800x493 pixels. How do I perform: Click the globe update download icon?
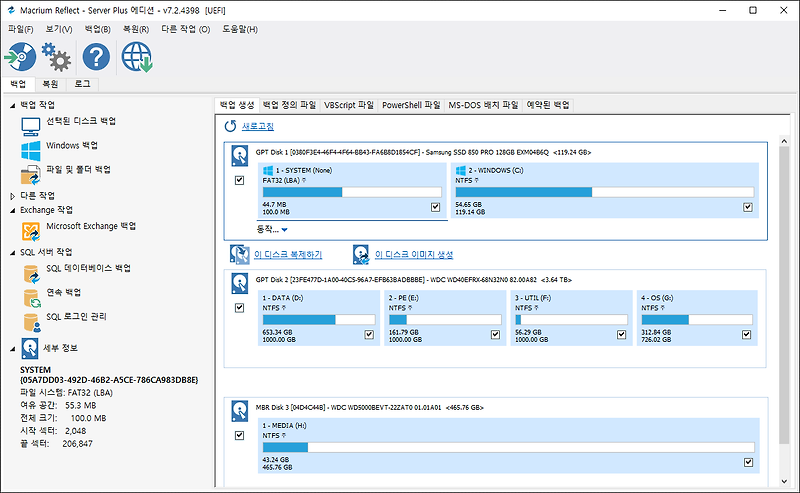(137, 57)
